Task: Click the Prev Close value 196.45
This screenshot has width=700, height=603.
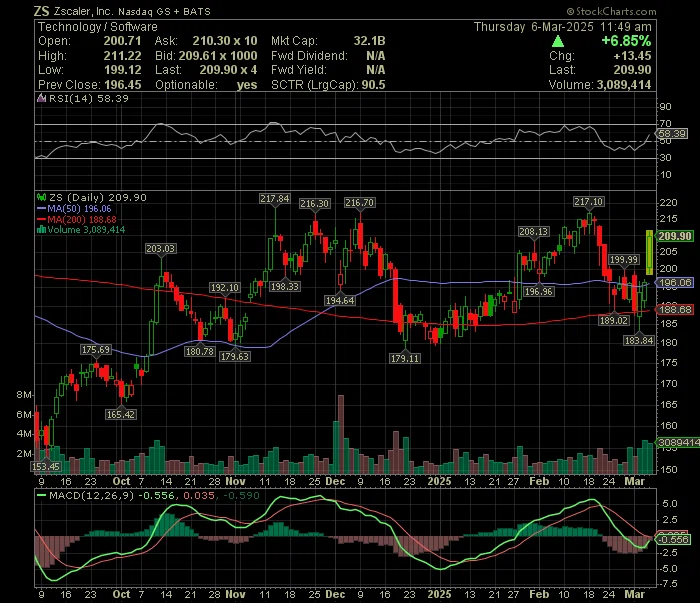Action: pos(123,85)
